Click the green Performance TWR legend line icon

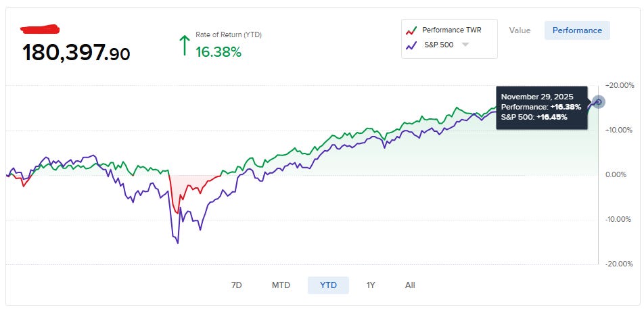[411, 30]
